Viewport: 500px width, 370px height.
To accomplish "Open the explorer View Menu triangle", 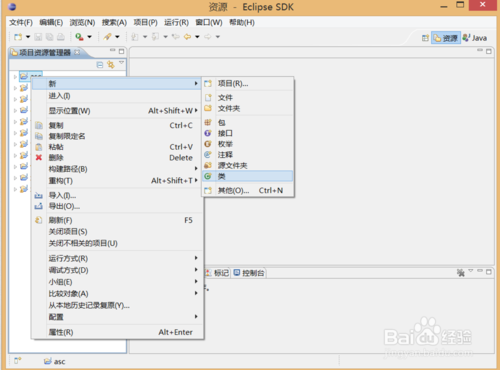I will (121, 63).
